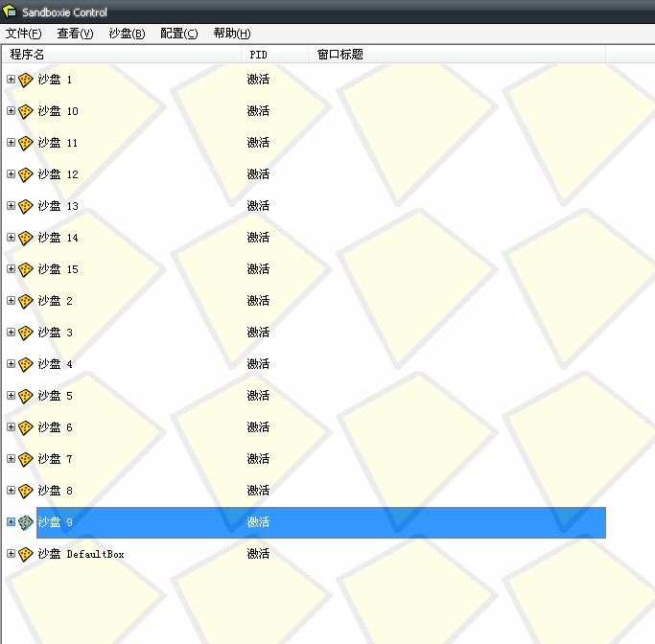
Task: Select the 沙盘 10 row label
Action: (x=58, y=111)
